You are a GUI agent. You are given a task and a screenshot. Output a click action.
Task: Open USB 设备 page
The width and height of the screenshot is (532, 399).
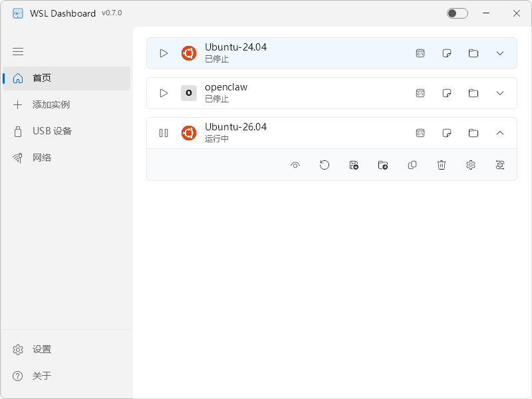tap(66, 131)
